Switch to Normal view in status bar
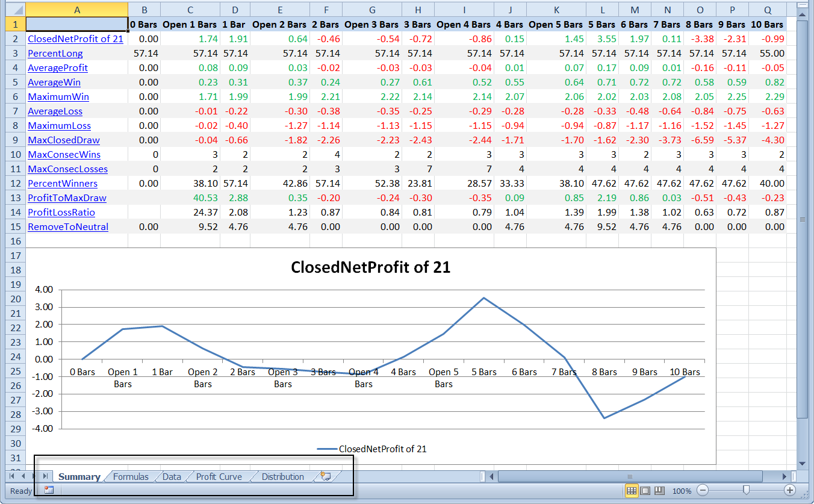Screen dimensions: 814x504 tap(632, 491)
